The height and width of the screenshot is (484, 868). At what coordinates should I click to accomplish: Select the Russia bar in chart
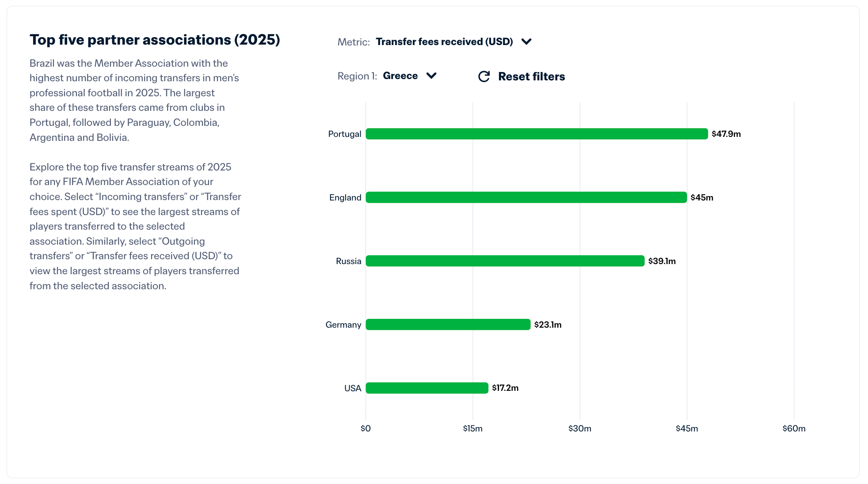point(505,261)
